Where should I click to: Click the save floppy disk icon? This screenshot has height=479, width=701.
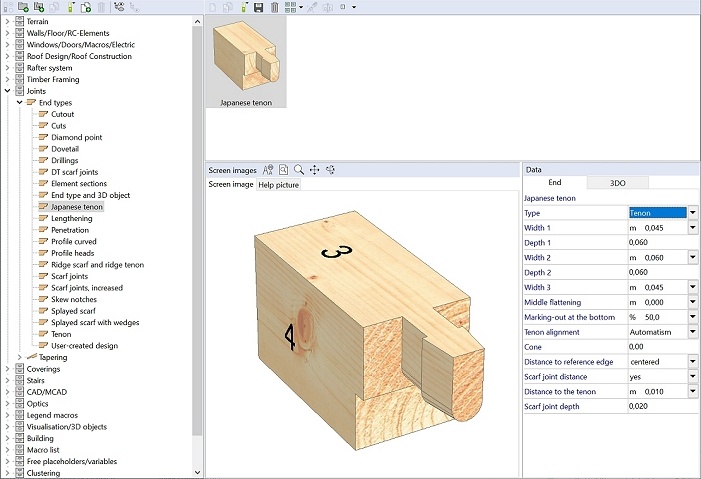click(258, 7)
